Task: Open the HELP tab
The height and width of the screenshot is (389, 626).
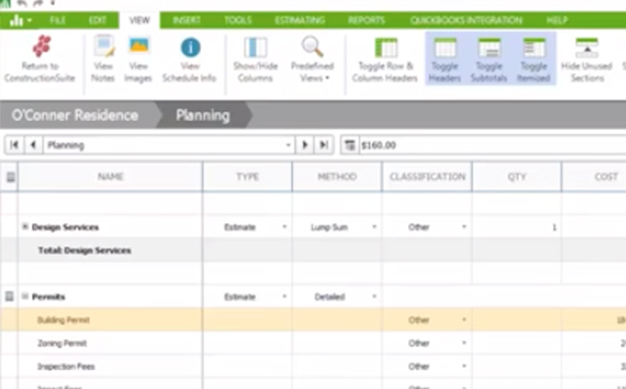Action: (557, 20)
